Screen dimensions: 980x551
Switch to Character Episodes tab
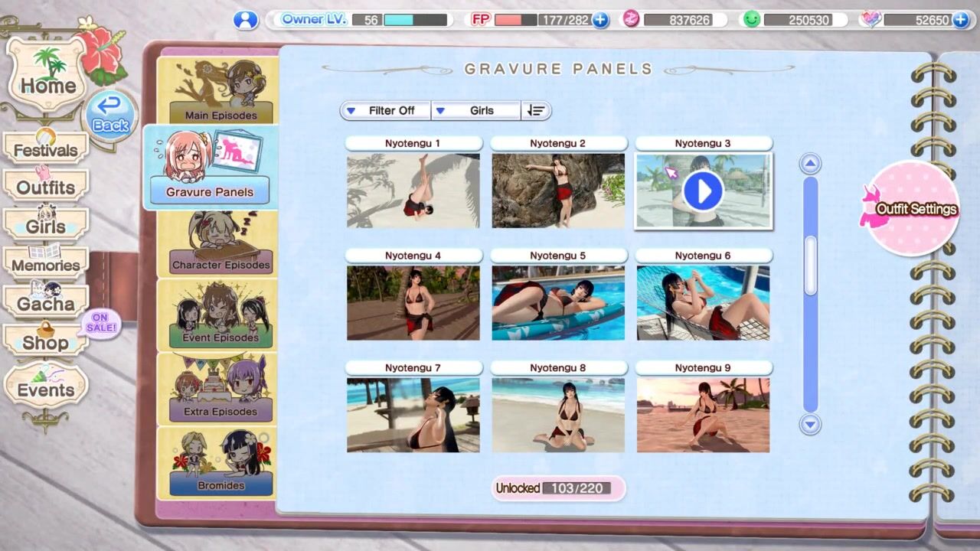(220, 243)
